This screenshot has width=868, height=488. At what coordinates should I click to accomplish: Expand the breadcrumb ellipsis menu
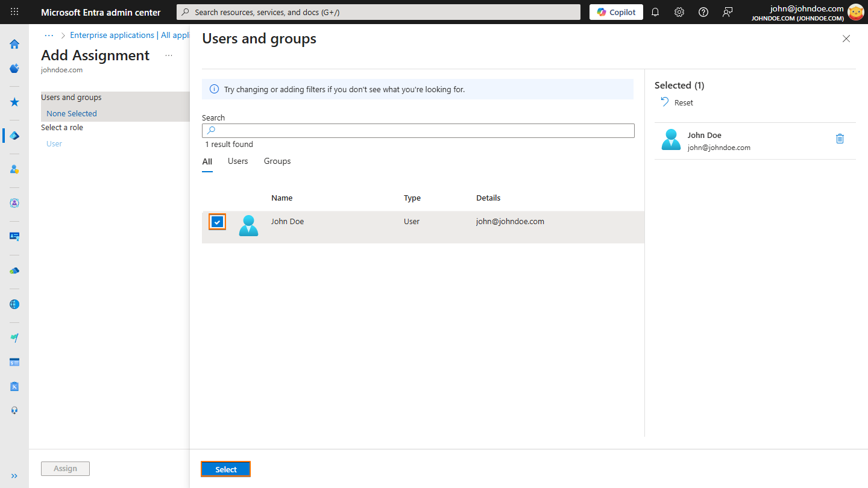click(48, 35)
